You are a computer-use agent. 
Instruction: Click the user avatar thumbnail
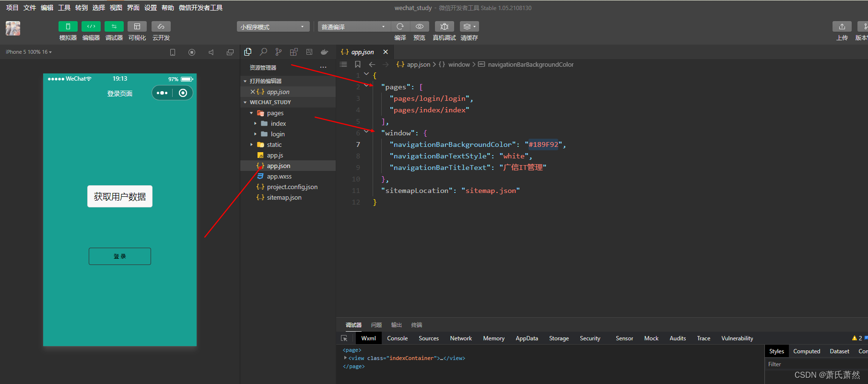coord(13,28)
